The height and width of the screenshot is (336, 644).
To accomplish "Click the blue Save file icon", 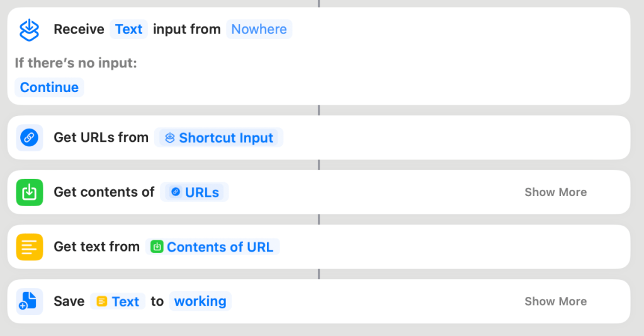I will pyautogui.click(x=30, y=301).
